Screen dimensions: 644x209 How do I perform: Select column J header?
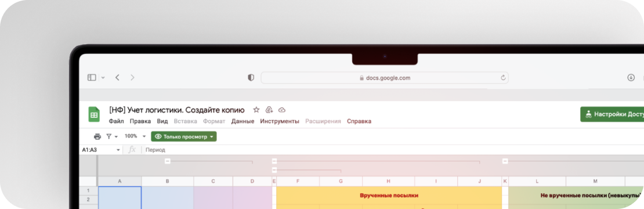click(x=479, y=181)
